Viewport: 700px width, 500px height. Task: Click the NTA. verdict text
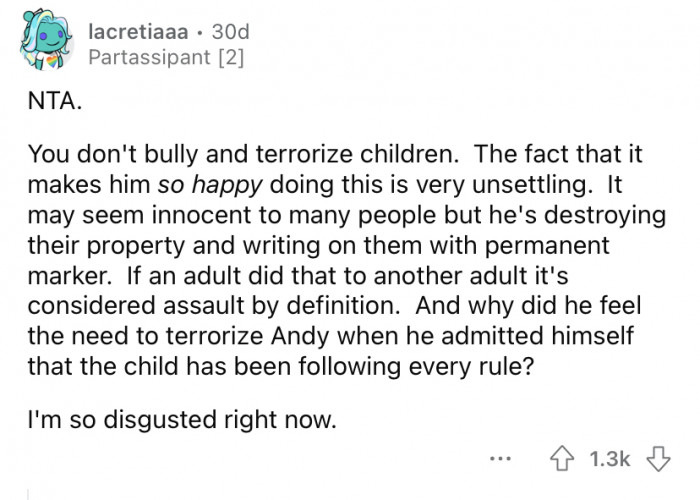(48, 102)
